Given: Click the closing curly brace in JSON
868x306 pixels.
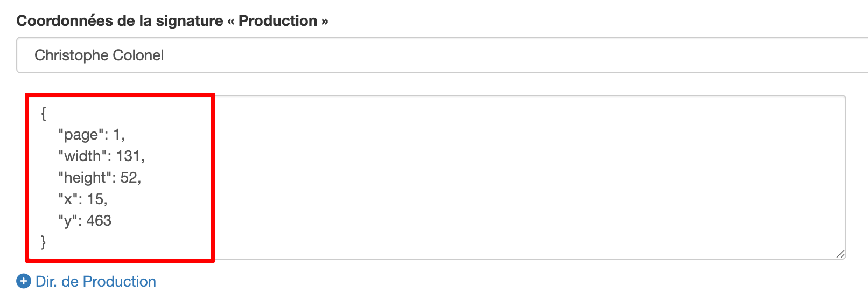Looking at the screenshot, I should point(44,242).
